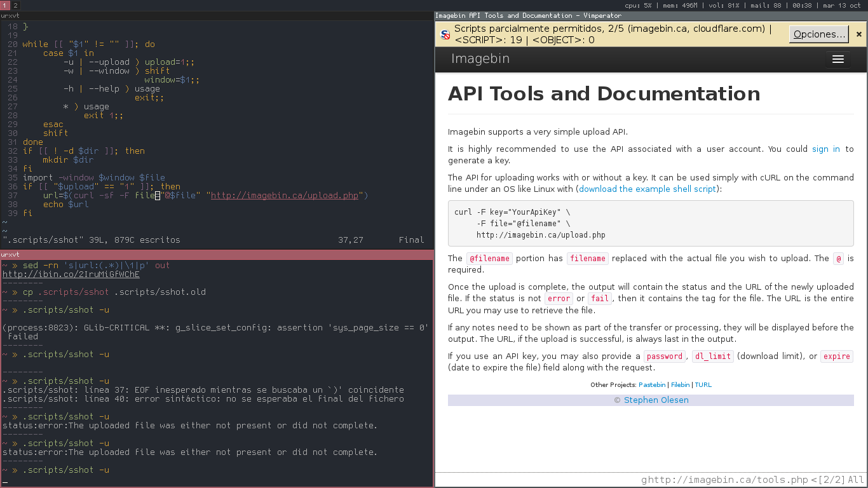Switch to workspace 1

(x=5, y=4)
